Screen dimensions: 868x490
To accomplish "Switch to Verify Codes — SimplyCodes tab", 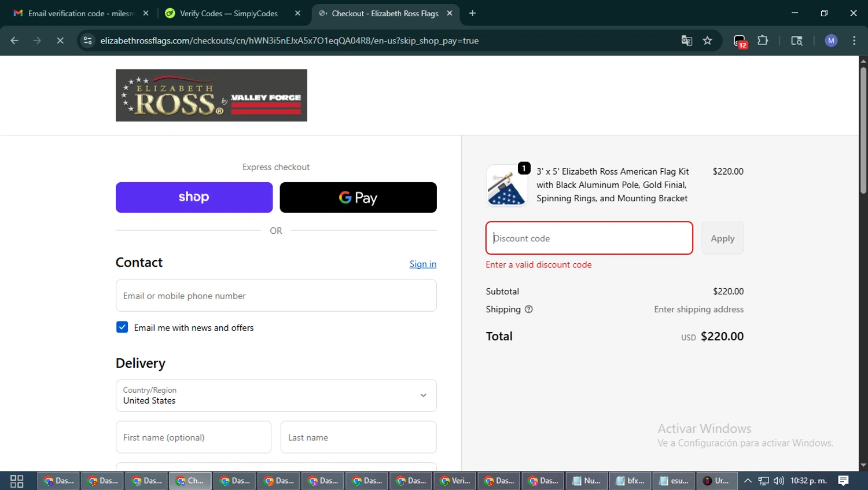I will (x=229, y=13).
